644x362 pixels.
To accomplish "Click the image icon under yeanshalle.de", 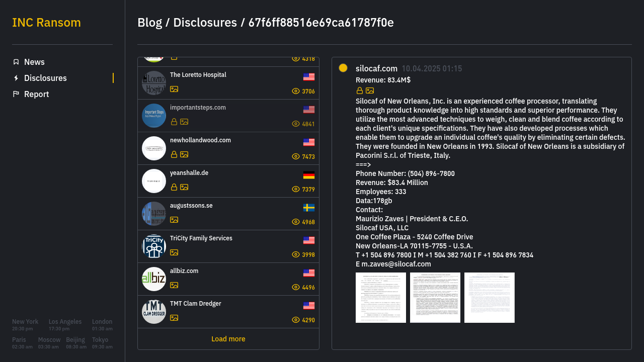I will tap(184, 187).
